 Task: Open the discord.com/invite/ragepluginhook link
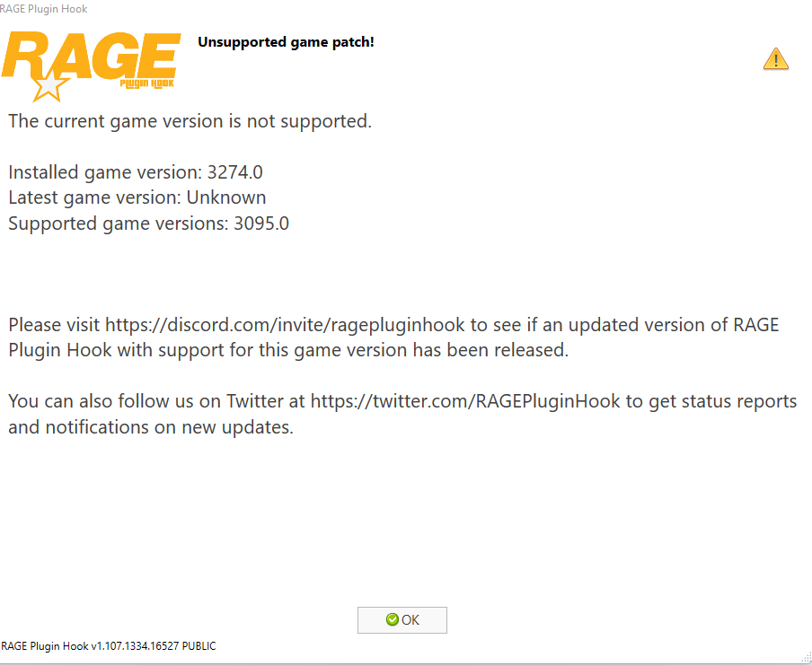point(285,325)
